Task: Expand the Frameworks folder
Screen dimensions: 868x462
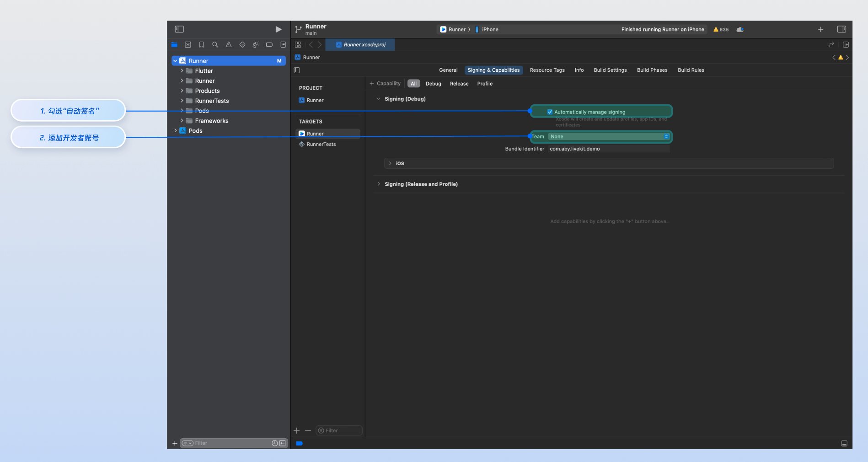Action: click(x=182, y=121)
